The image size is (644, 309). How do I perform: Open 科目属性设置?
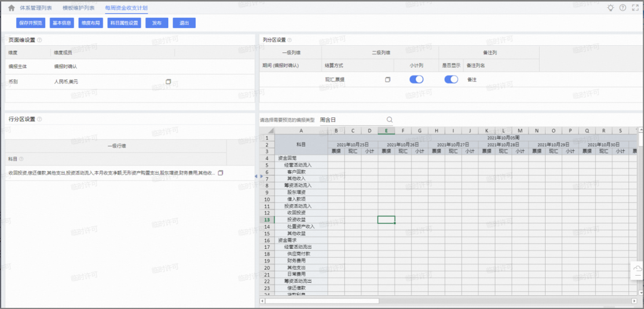pos(125,23)
